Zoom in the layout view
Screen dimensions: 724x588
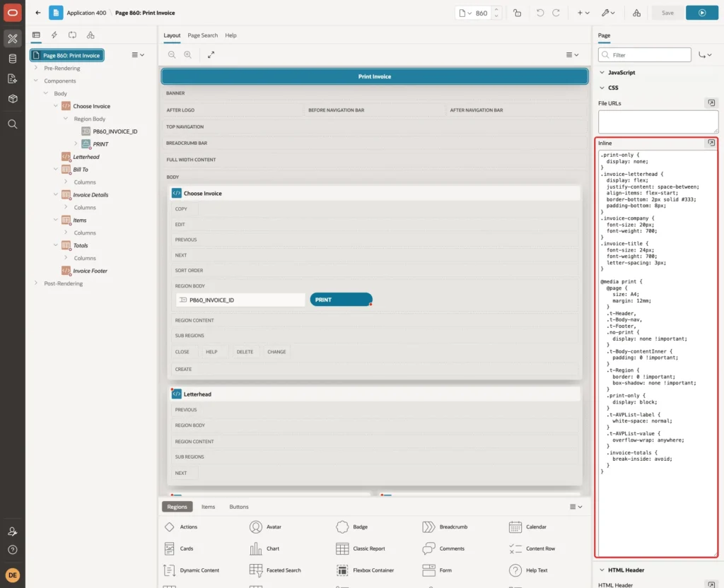[188, 55]
